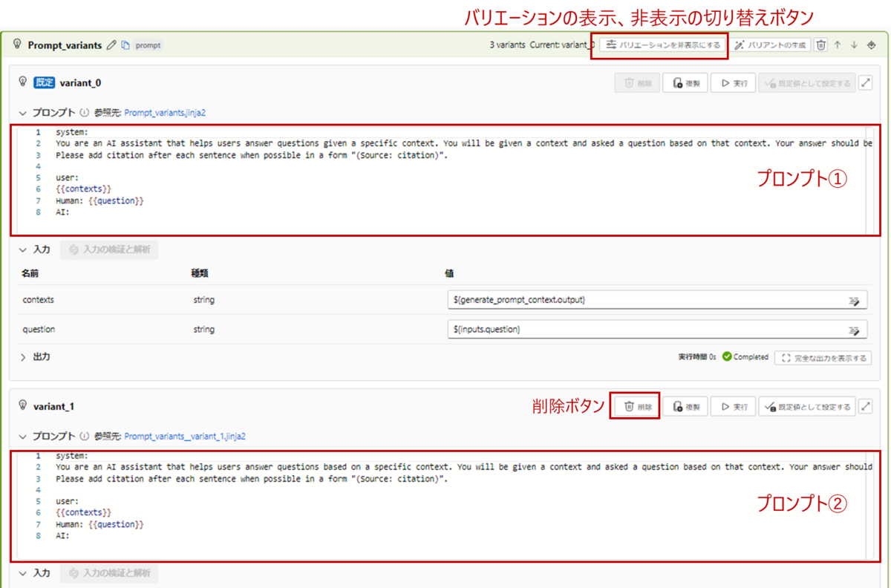Click the variant_1 title text
The image size is (891, 588).
coord(53,407)
